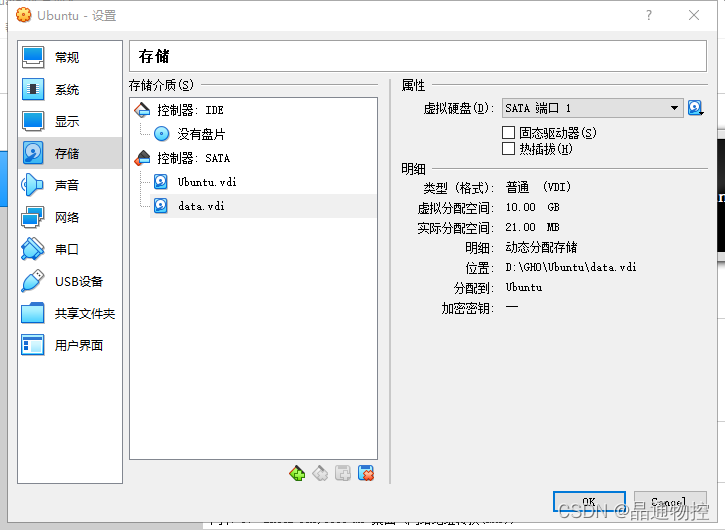
Task: Click the 声音 speaker icon in sidebar
Action: click(33, 185)
